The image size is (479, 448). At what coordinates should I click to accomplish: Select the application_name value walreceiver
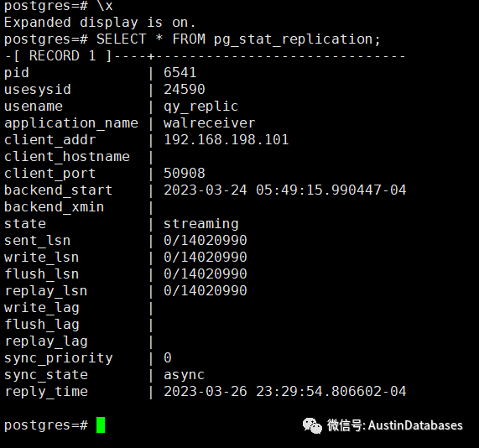pyautogui.click(x=209, y=123)
